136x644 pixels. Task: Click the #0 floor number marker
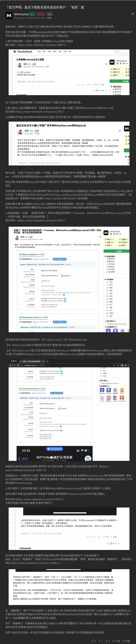pyautogui.click(x=132, y=14)
